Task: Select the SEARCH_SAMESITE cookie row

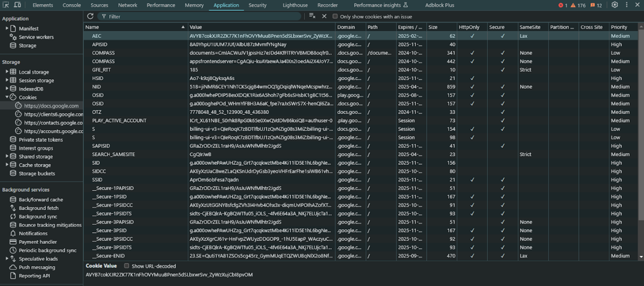Action: pyautogui.click(x=361, y=154)
